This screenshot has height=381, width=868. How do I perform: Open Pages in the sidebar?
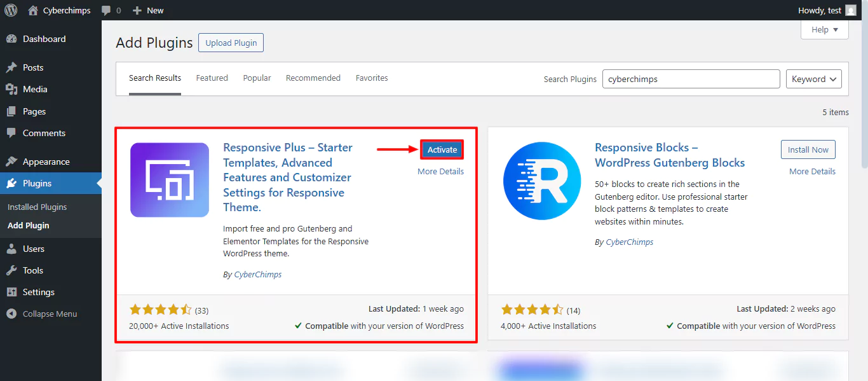pos(51,111)
